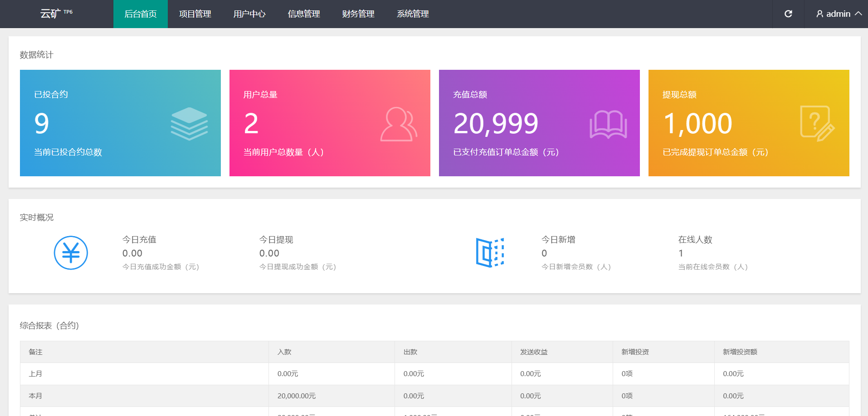Click the open book icon on 充值总额 card
Viewport: 868px width, 416px height.
point(608,124)
